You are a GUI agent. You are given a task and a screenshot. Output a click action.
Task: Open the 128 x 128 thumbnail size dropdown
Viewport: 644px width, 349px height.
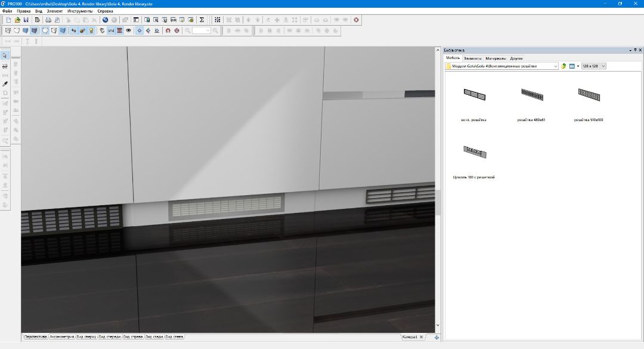point(603,66)
